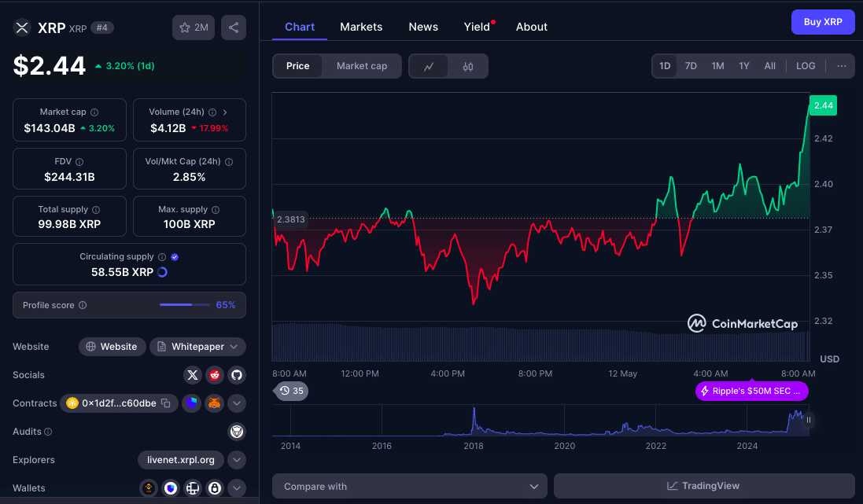Switch chart to line view
This screenshot has height=504, width=863.
(429, 66)
